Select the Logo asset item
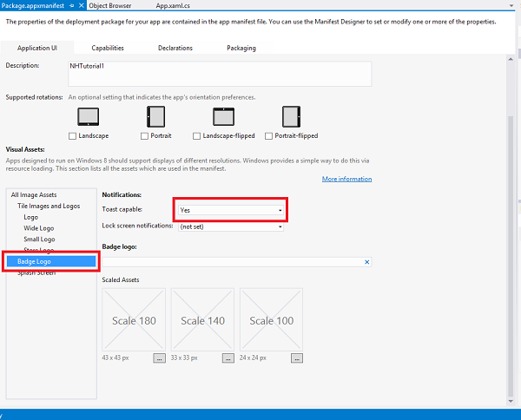Image resolution: width=521 pixels, height=420 pixels. click(31, 217)
